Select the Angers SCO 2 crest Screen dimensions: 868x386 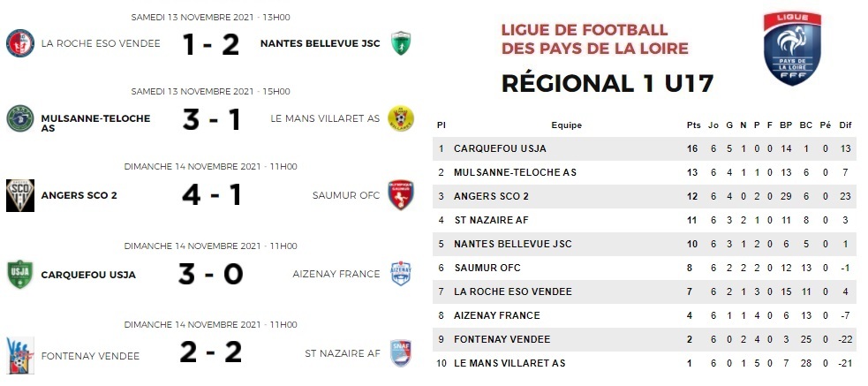coord(19,194)
